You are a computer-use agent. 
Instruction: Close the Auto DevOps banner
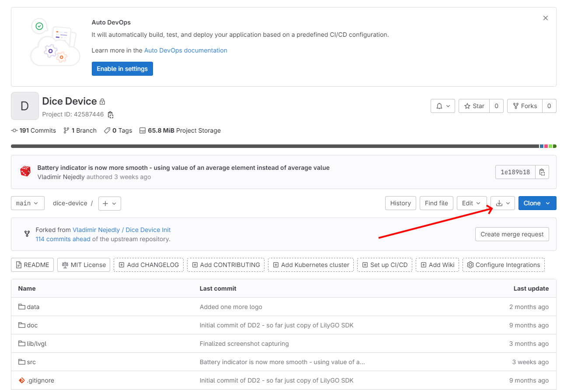pyautogui.click(x=545, y=18)
